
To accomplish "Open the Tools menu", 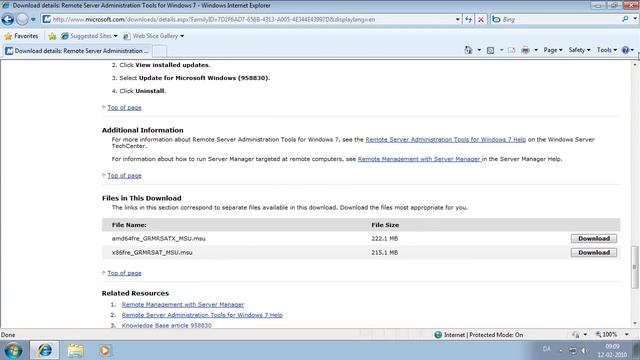I will click(x=607, y=50).
